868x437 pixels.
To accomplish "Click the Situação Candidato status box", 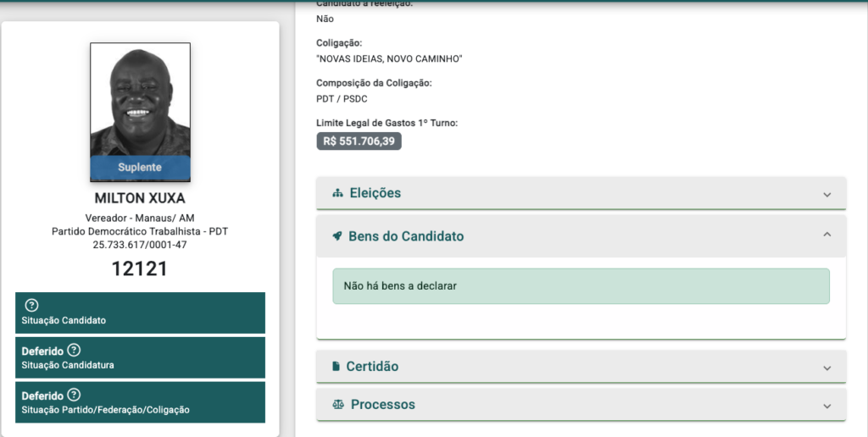I will [x=140, y=313].
